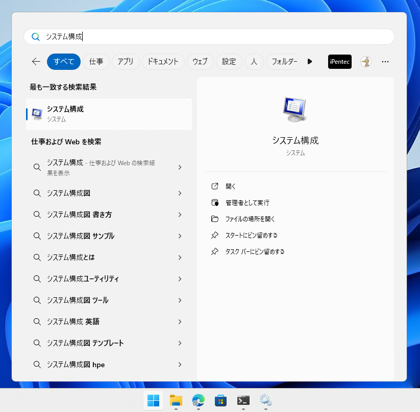Click 開く to open the app
Image resolution: width=420 pixels, height=412 pixels.
coord(230,186)
